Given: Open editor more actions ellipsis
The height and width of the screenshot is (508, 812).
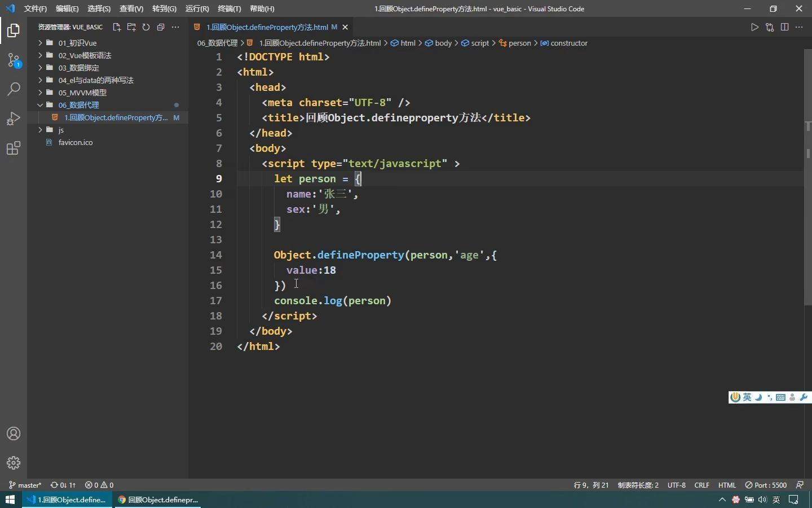Looking at the screenshot, I should point(799,27).
